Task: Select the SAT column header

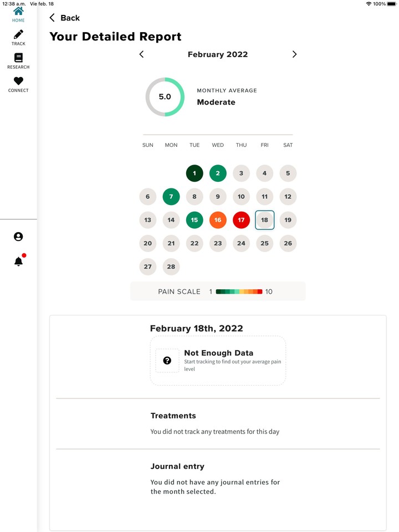Action: point(288,145)
